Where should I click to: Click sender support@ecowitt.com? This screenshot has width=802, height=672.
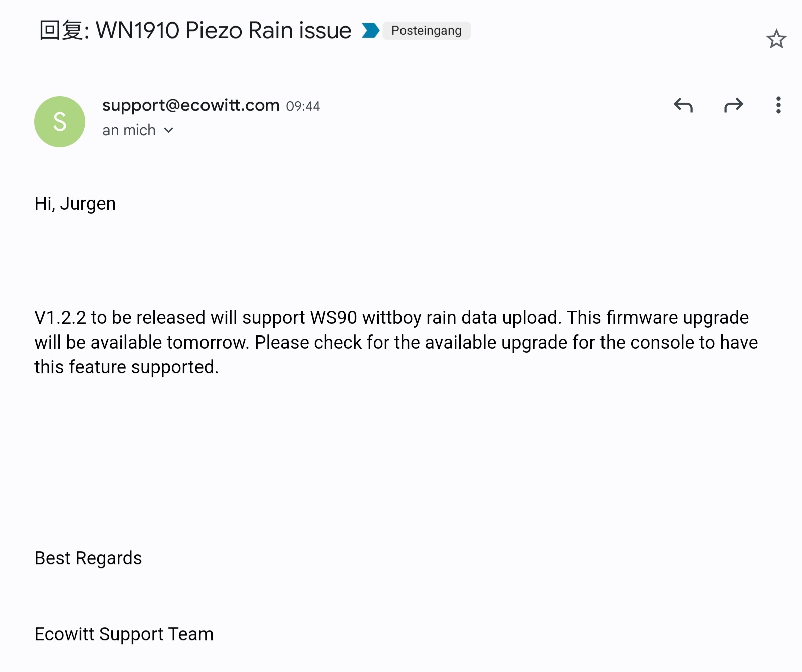point(191,105)
